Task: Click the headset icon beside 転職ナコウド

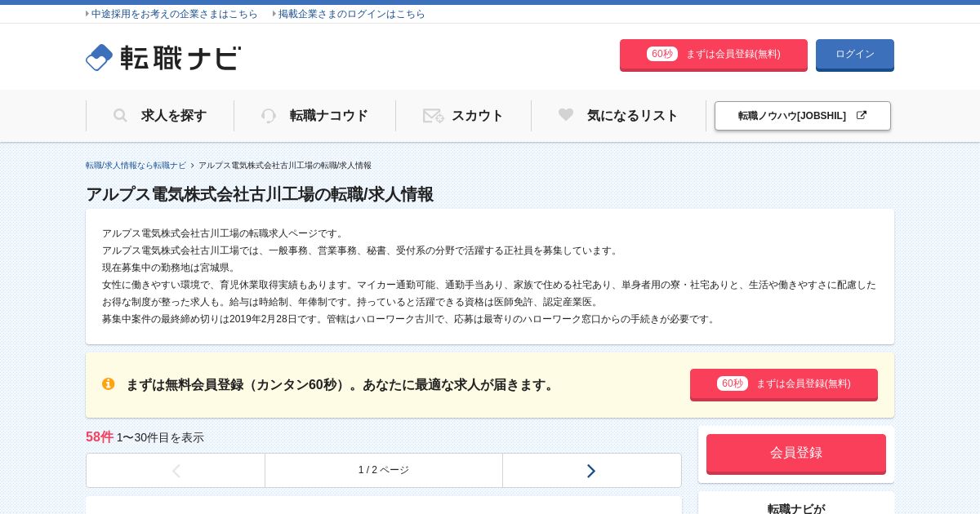Action: [x=269, y=116]
